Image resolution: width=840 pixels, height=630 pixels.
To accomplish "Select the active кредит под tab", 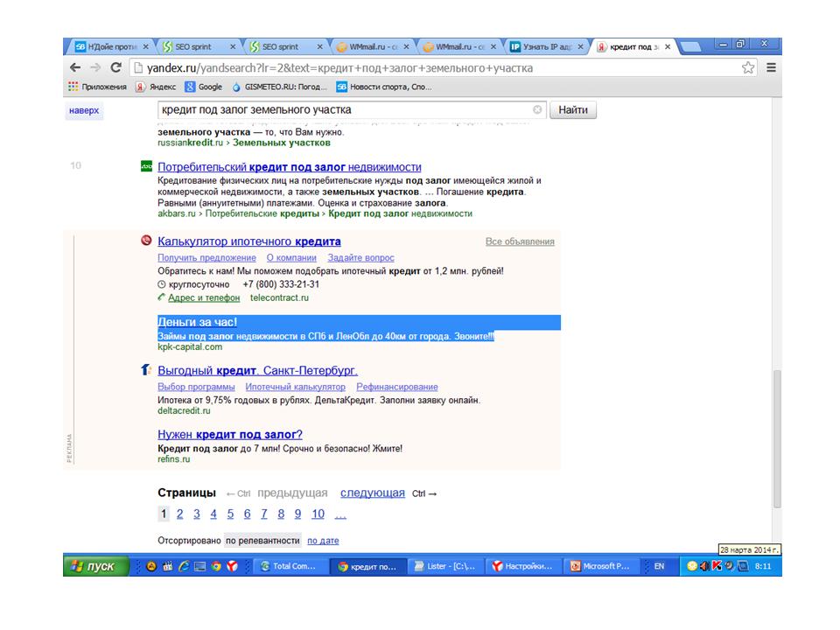I will [633, 46].
